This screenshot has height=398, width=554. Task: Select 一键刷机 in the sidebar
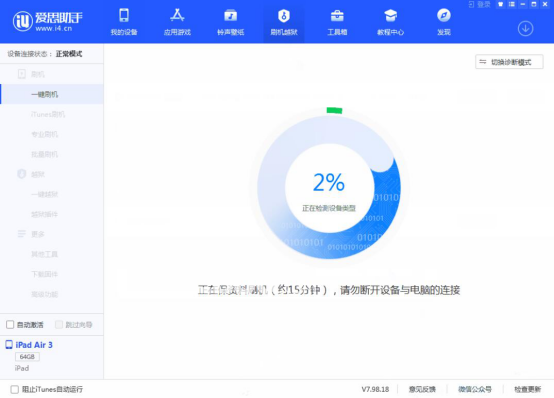click(52, 94)
